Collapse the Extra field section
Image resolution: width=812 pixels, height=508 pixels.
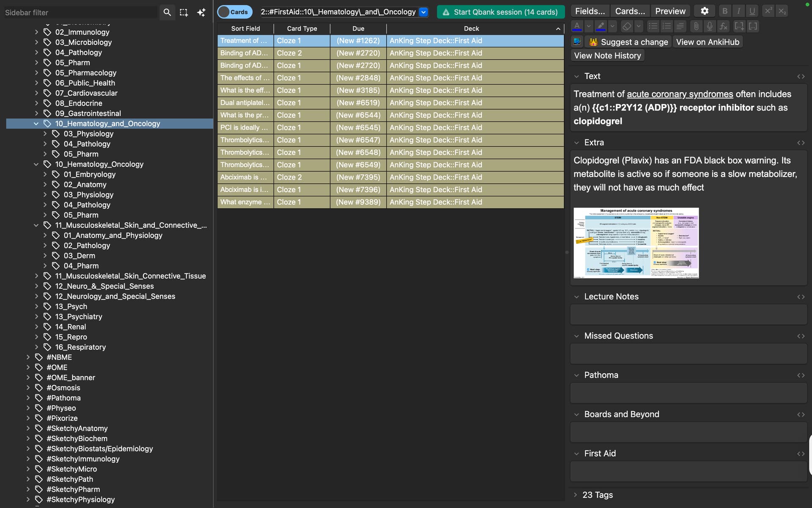tap(576, 143)
